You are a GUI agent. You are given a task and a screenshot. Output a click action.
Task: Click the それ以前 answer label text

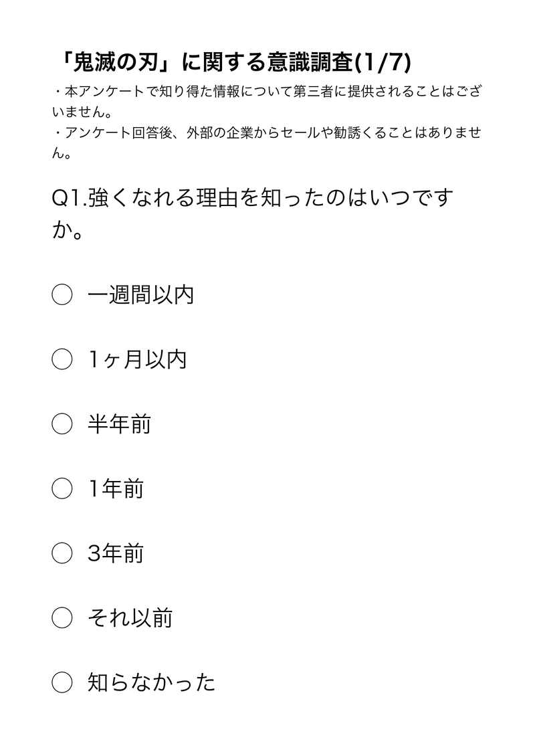pos(130,618)
